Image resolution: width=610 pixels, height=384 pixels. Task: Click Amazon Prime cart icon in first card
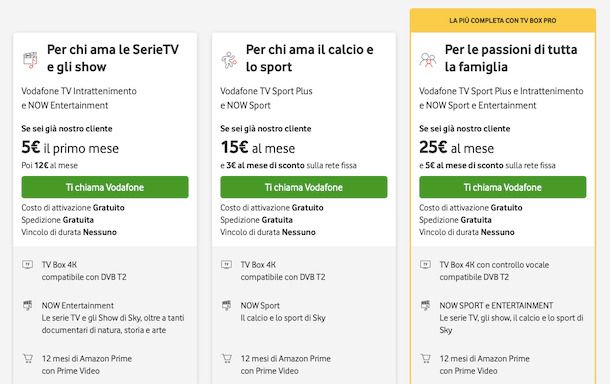(28, 358)
